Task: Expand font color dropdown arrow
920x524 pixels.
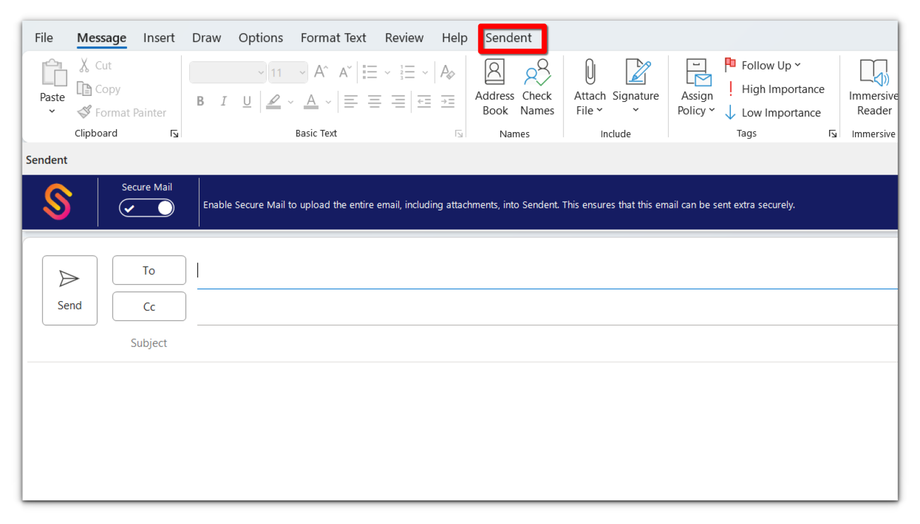Action: (328, 102)
